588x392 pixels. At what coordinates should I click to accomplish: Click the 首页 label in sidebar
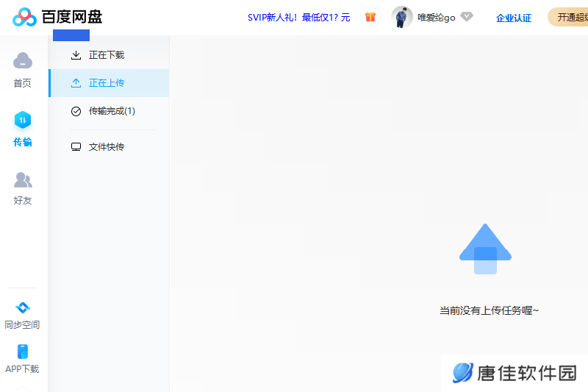pos(23,83)
